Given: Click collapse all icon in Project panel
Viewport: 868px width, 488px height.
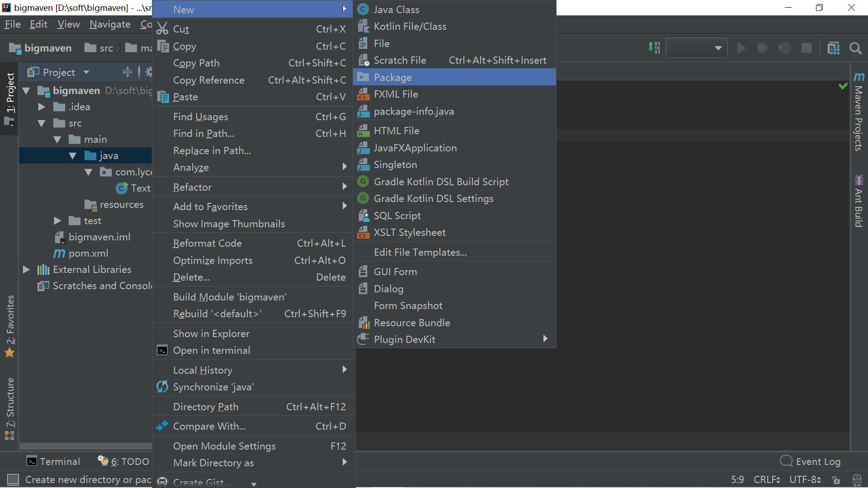Looking at the screenshot, I should (127, 72).
